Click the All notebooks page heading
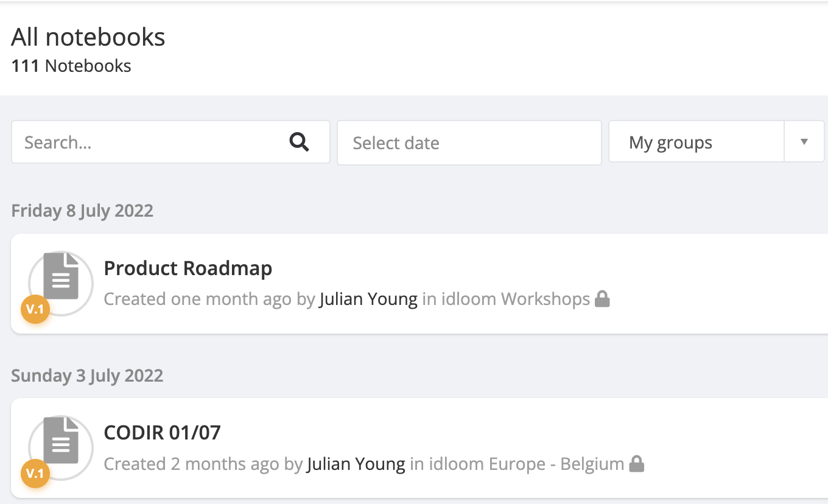The width and height of the screenshot is (828, 504). [88, 38]
